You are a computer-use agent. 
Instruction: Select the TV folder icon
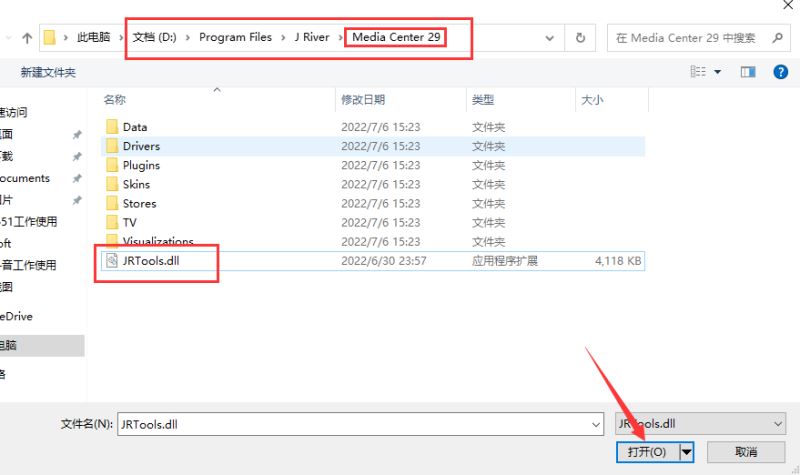pos(112,222)
